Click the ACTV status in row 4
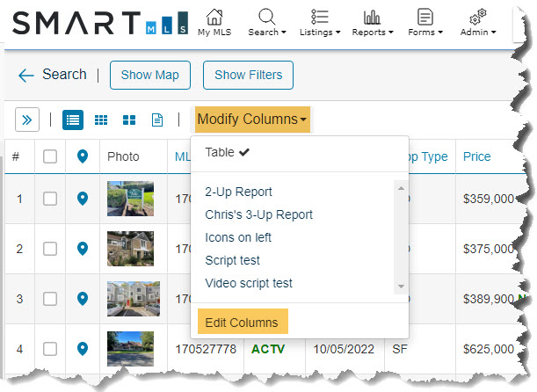Viewport: 537px width, 392px height. [268, 349]
